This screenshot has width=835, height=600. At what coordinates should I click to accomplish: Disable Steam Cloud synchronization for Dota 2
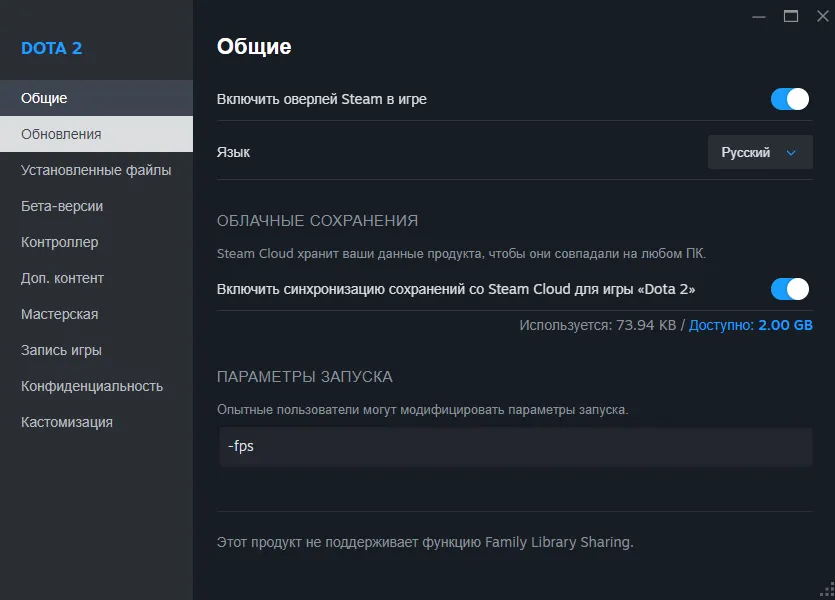788,288
